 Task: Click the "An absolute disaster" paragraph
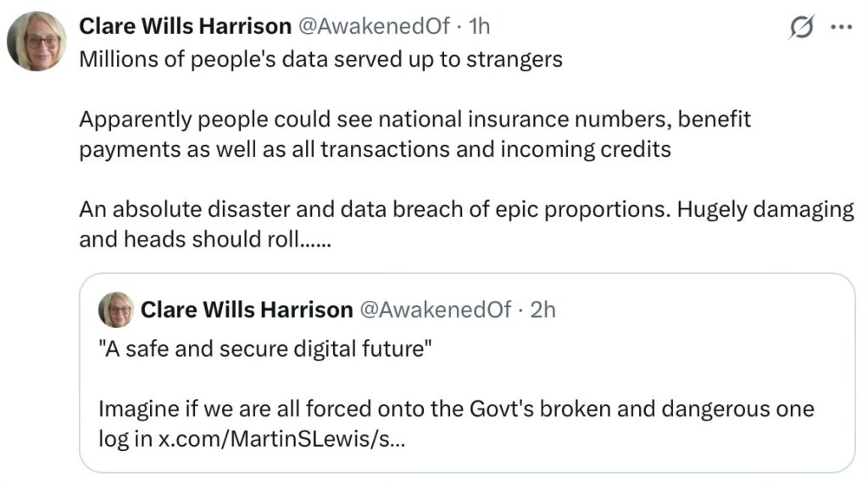[465, 209]
